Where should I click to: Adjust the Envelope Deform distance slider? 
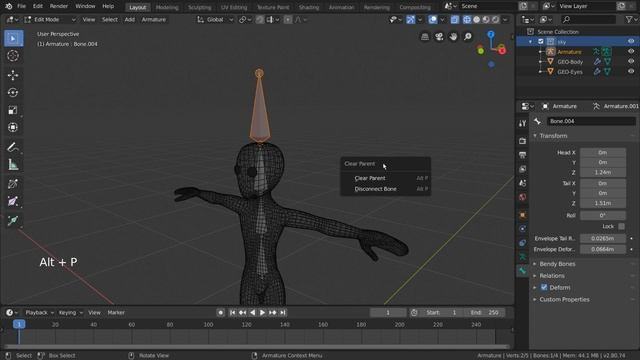coord(603,249)
